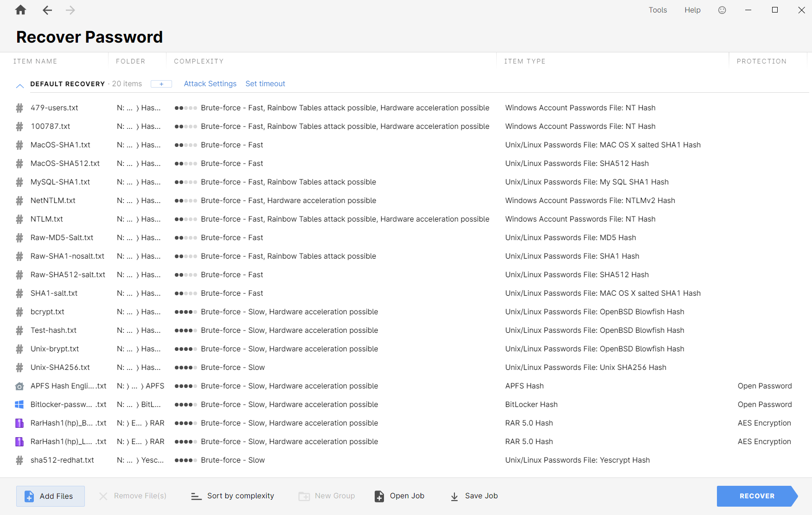Click the Save Job download icon
The width and height of the screenshot is (812, 515).
click(x=454, y=496)
